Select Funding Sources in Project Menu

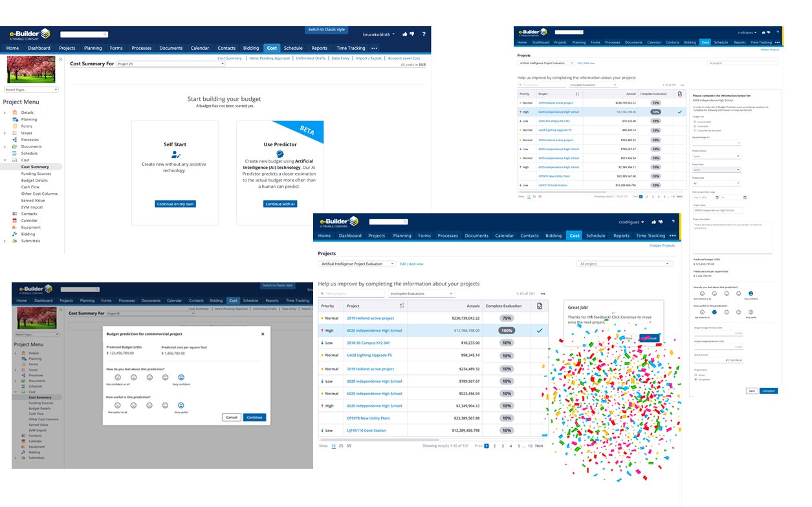[x=36, y=174]
